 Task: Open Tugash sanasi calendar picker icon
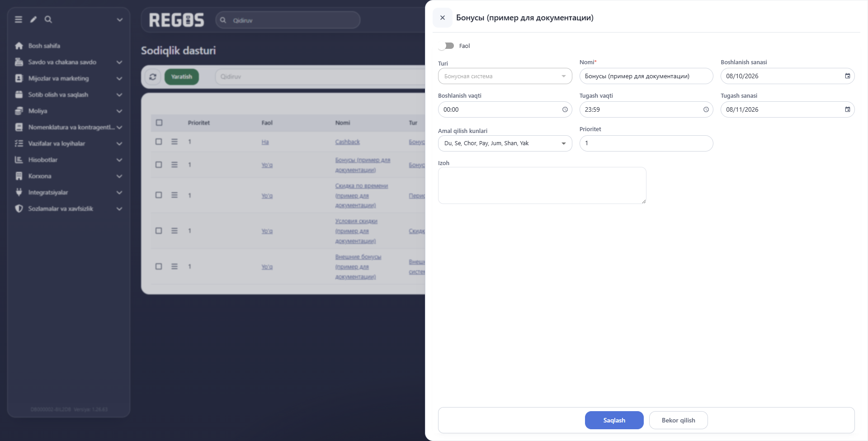[x=848, y=109]
